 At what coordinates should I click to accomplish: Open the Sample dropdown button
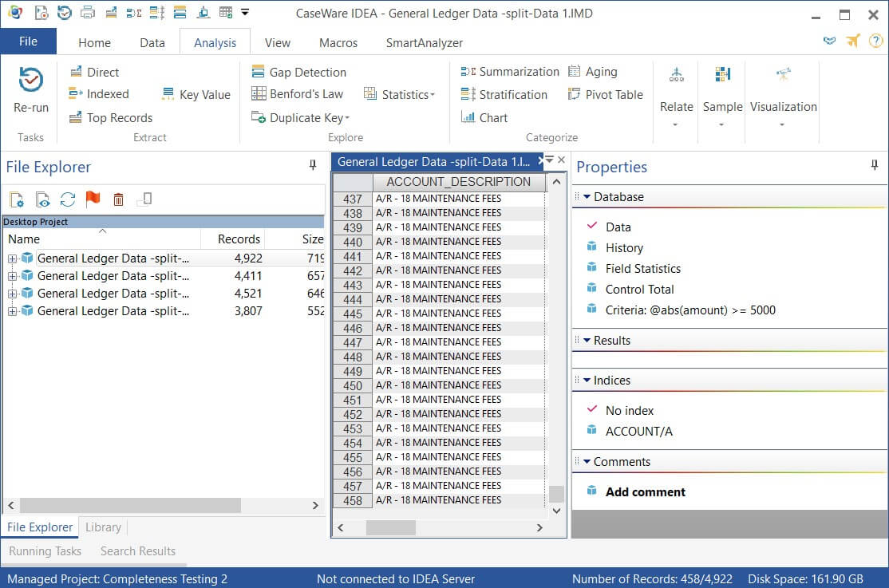(x=722, y=97)
